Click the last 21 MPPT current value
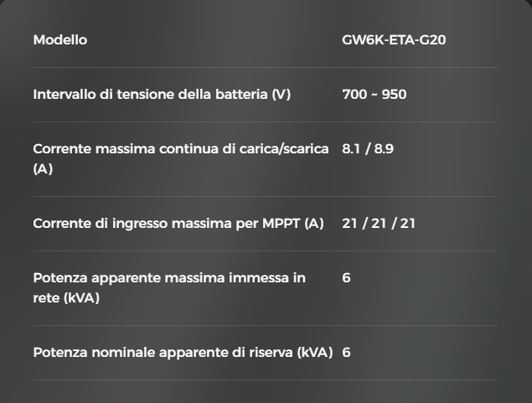Image resolution: width=532 pixels, height=403 pixels. (x=407, y=224)
